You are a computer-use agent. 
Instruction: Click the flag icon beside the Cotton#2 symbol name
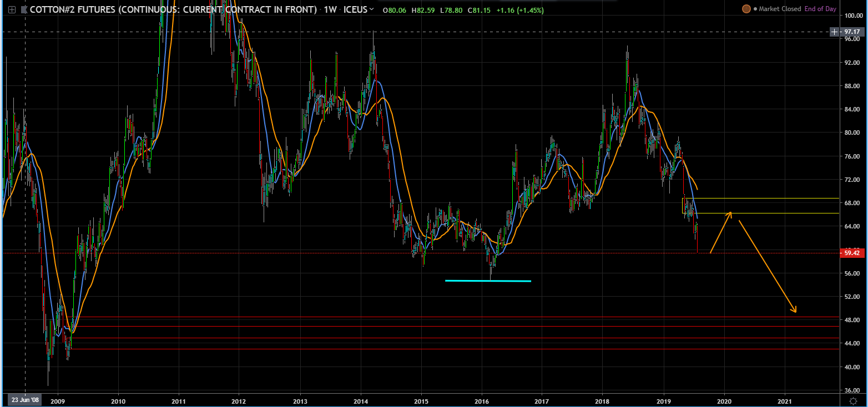pyautogui.click(x=24, y=10)
